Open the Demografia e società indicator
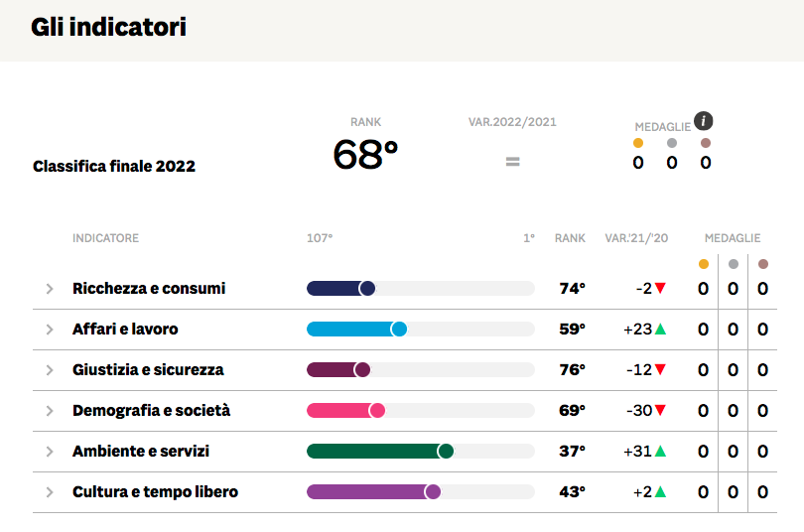Image resolution: width=804 pixels, height=532 pixels. point(151,411)
